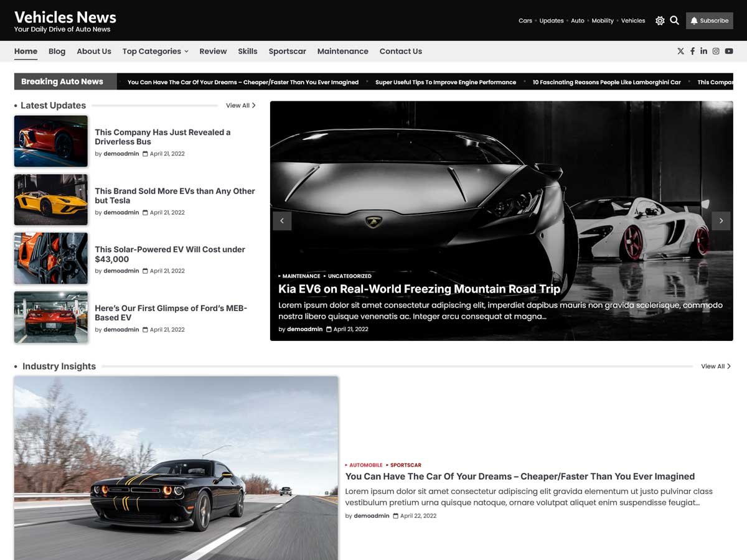
Task: Click View All for Latest Updates
Action: coord(240,106)
